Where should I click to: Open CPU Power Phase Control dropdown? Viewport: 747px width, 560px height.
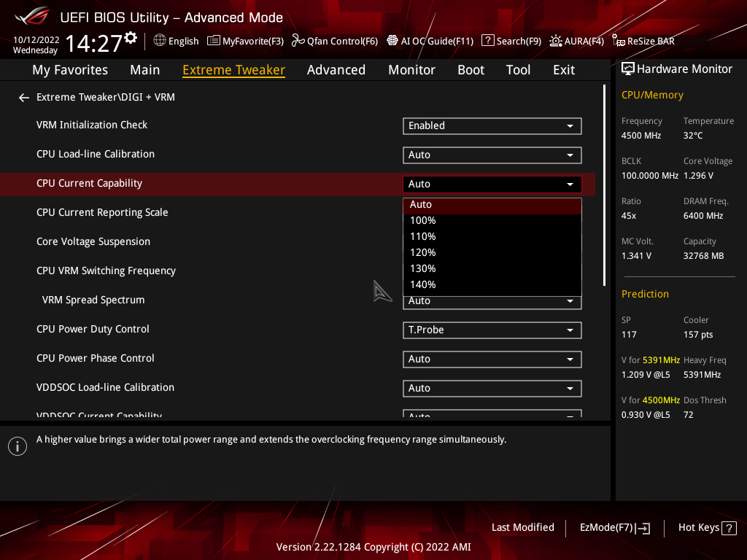click(492, 359)
